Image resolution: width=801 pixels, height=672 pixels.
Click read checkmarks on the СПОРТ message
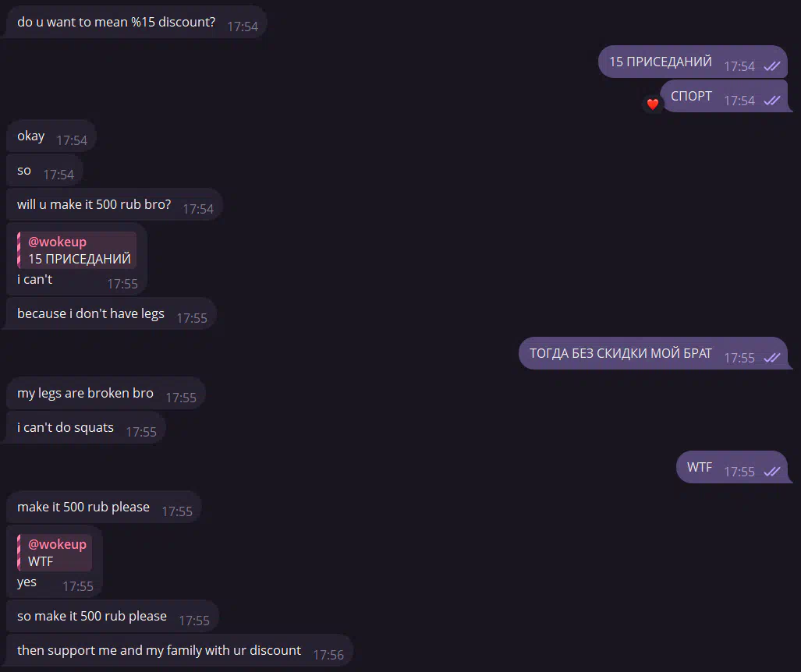click(x=772, y=100)
